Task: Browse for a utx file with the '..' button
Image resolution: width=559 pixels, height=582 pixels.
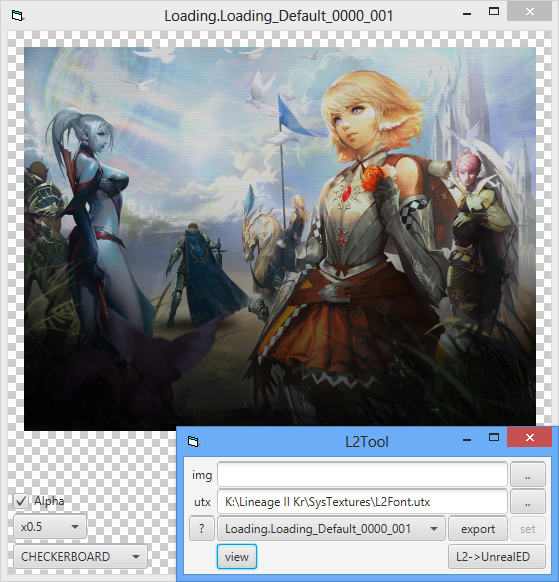Action: click(x=527, y=502)
